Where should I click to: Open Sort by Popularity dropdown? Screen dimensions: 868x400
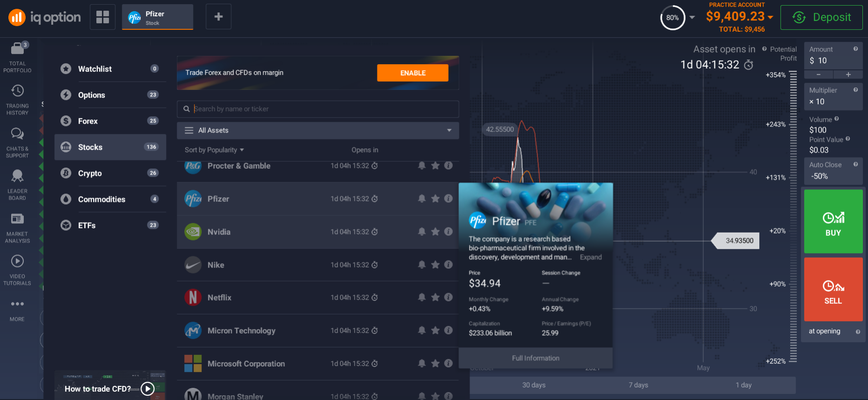214,150
